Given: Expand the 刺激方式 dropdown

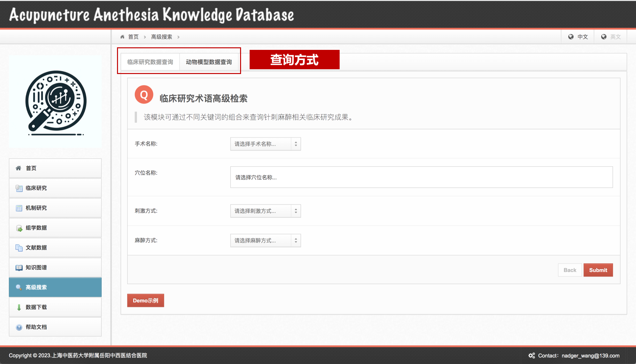Looking at the screenshot, I should 265,211.
